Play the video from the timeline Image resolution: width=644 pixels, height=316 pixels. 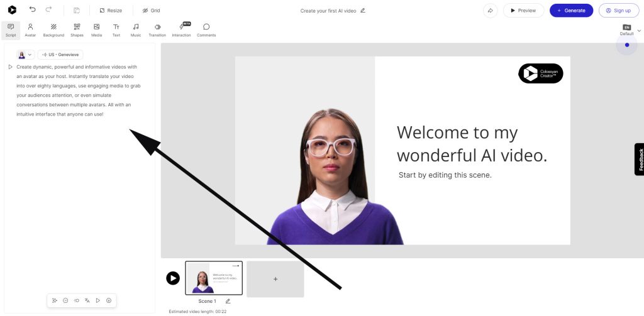tap(173, 278)
